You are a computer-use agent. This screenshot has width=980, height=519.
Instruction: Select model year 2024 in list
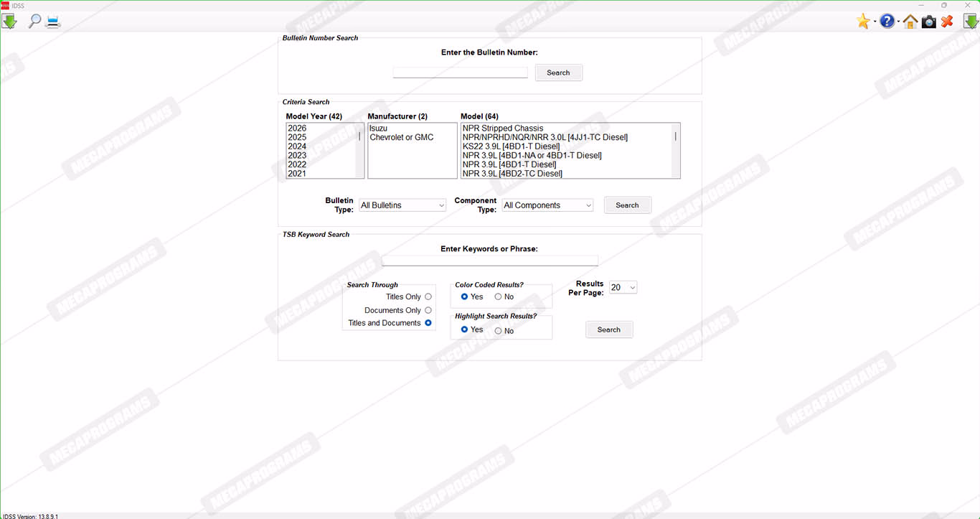click(297, 146)
